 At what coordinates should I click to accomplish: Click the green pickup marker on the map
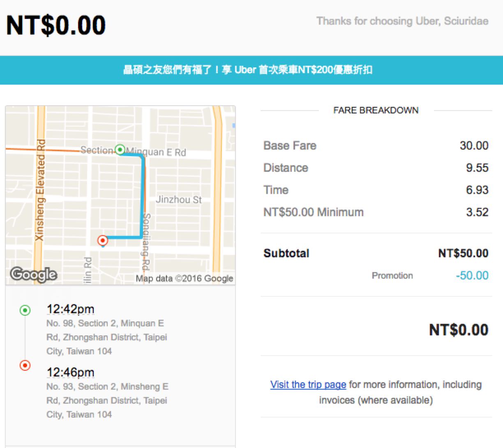pyautogui.click(x=120, y=150)
